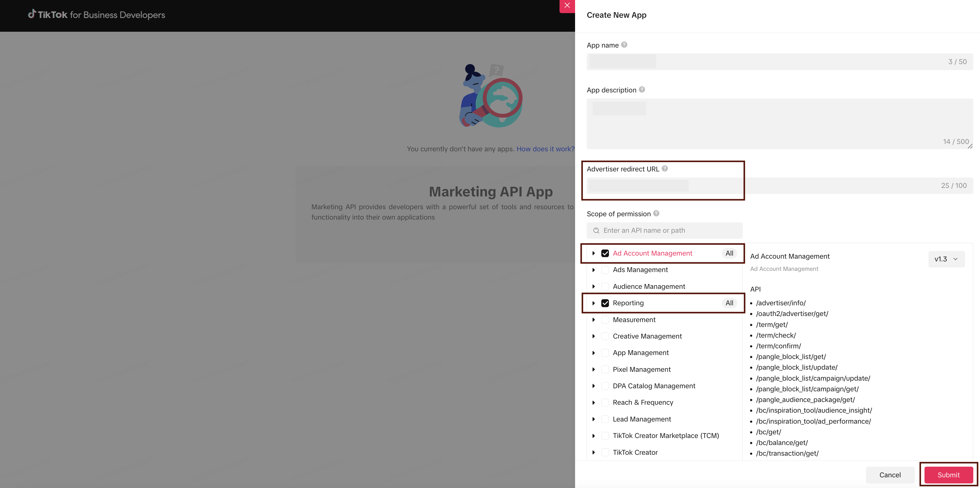Click the search magnifier icon in API field
Viewport: 980px width, 488px height.
click(x=596, y=231)
